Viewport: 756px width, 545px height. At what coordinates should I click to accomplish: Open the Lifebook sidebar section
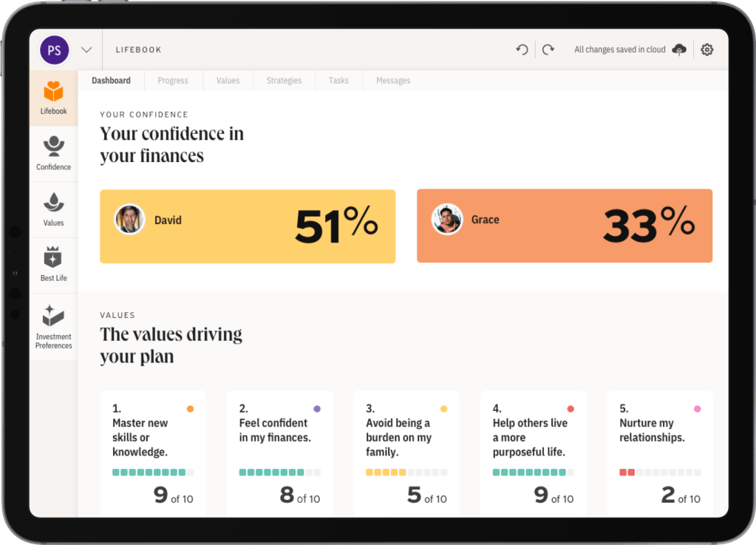[53, 98]
